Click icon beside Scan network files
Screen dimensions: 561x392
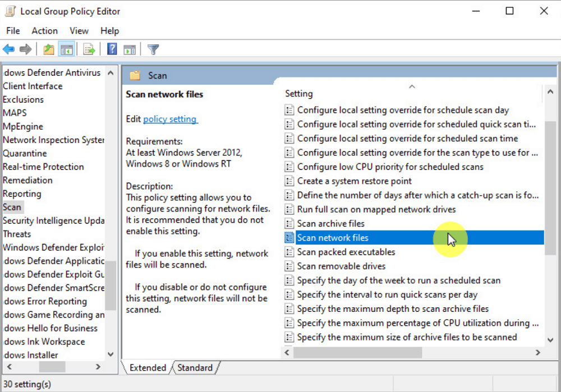coord(289,237)
